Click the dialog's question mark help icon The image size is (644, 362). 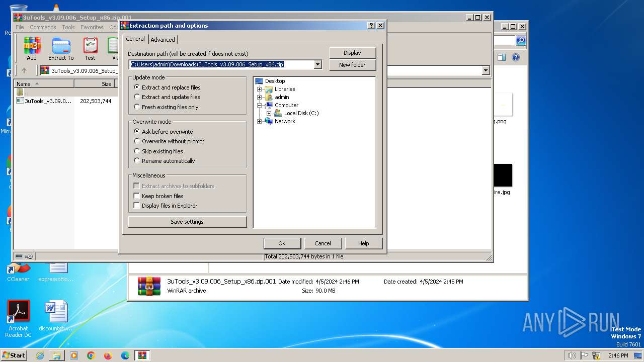[371, 26]
